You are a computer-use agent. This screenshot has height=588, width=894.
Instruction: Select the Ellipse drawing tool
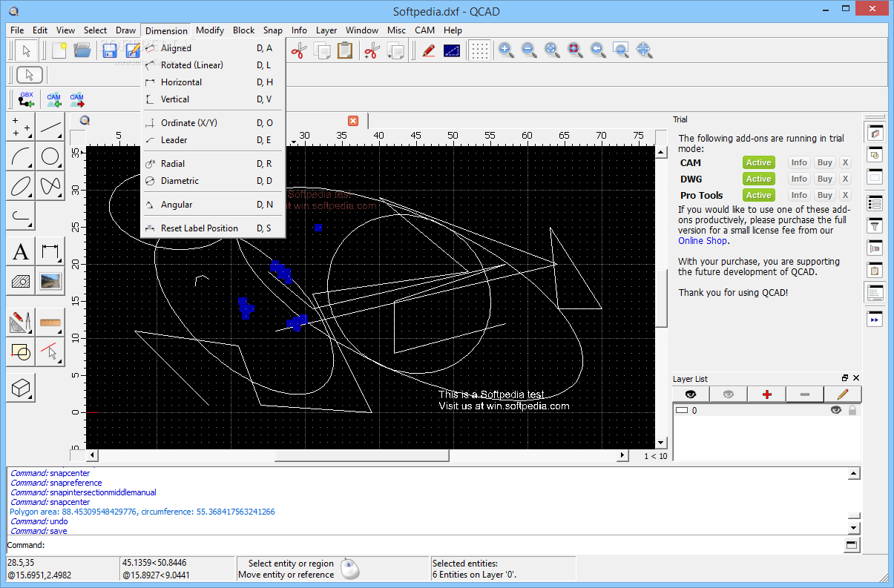point(21,185)
